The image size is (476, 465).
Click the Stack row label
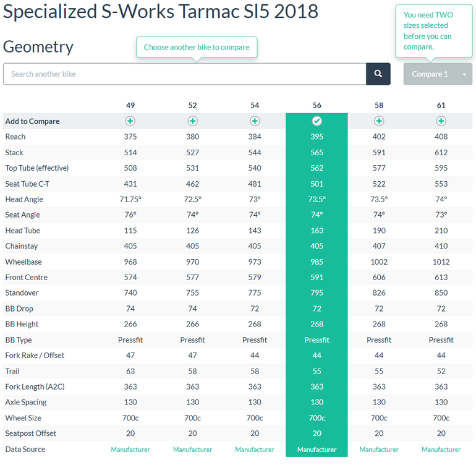(14, 153)
